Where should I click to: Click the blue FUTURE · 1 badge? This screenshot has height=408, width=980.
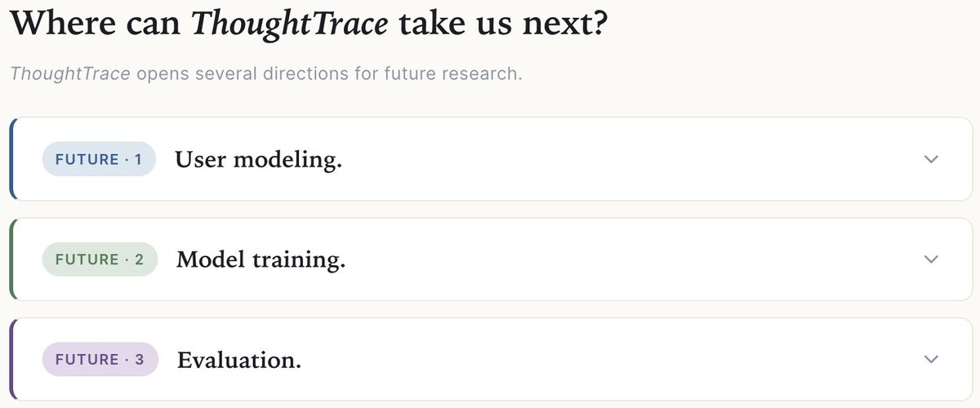coord(99,159)
